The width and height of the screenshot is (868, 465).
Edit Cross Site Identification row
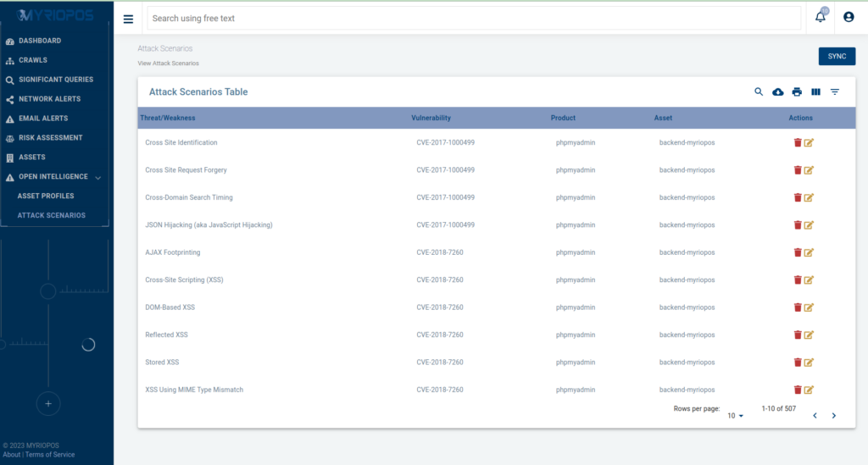(x=809, y=142)
